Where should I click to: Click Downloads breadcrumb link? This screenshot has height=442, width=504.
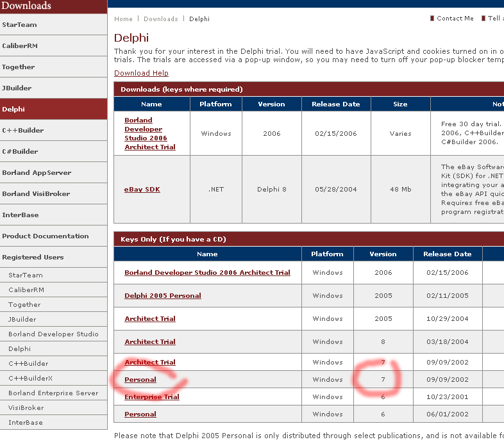pos(161,19)
